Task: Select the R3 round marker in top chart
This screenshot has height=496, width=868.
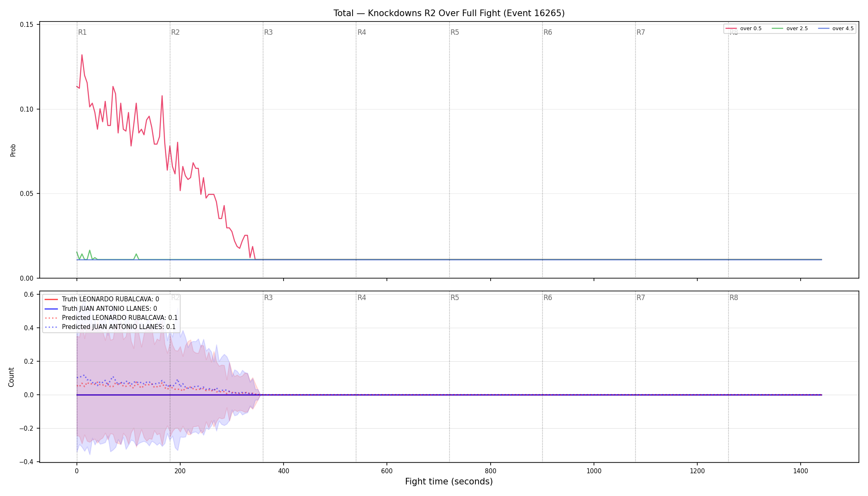Action: tap(269, 32)
